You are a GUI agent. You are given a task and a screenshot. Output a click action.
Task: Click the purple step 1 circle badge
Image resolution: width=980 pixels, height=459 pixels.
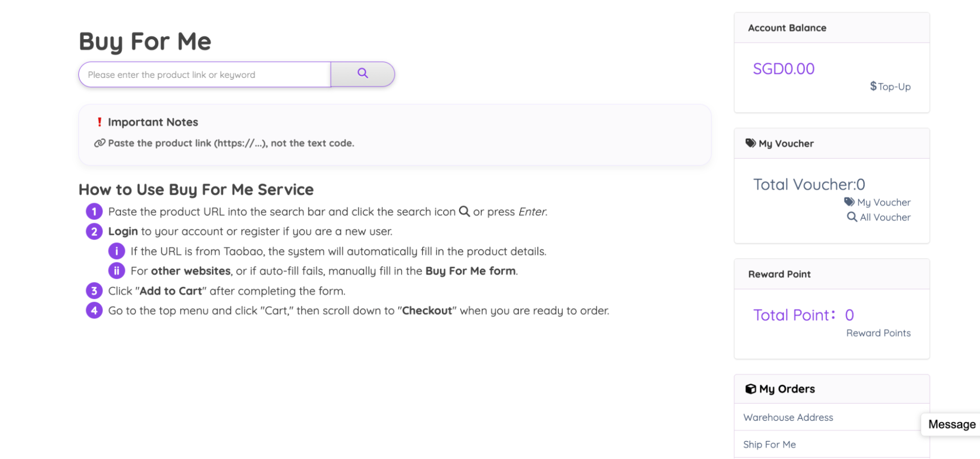pos(94,212)
